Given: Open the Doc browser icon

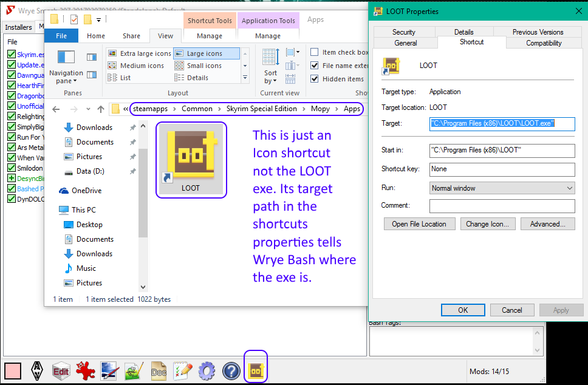Looking at the screenshot, I should [x=159, y=370].
